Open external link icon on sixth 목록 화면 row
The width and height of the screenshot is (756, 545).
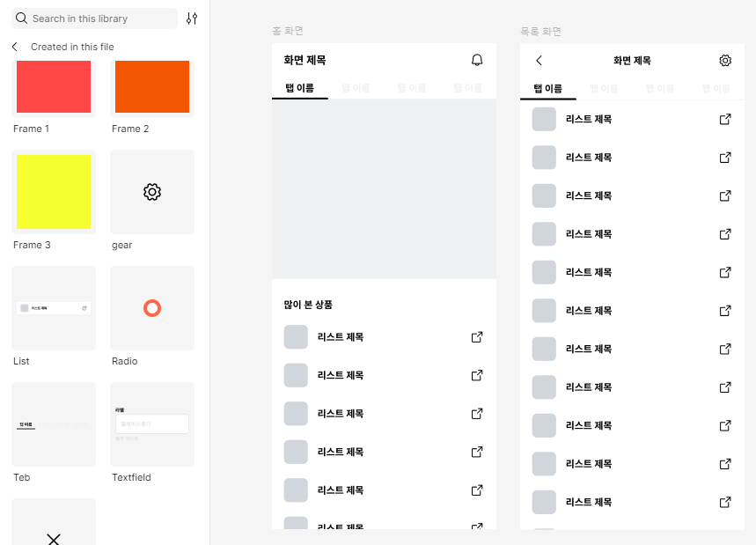(x=725, y=311)
